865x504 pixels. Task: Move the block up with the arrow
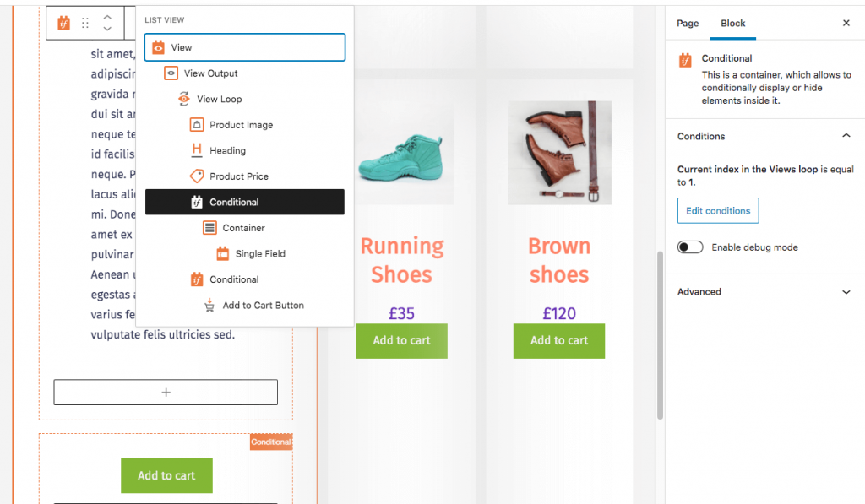tap(106, 17)
